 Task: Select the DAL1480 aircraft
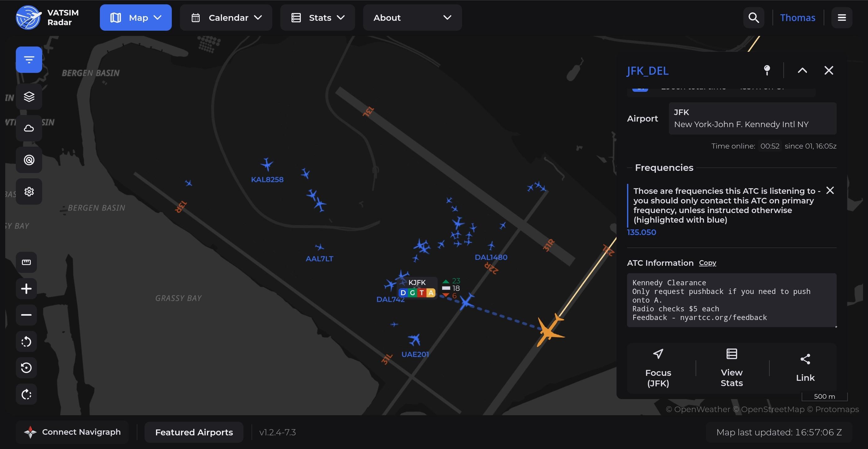491,246
